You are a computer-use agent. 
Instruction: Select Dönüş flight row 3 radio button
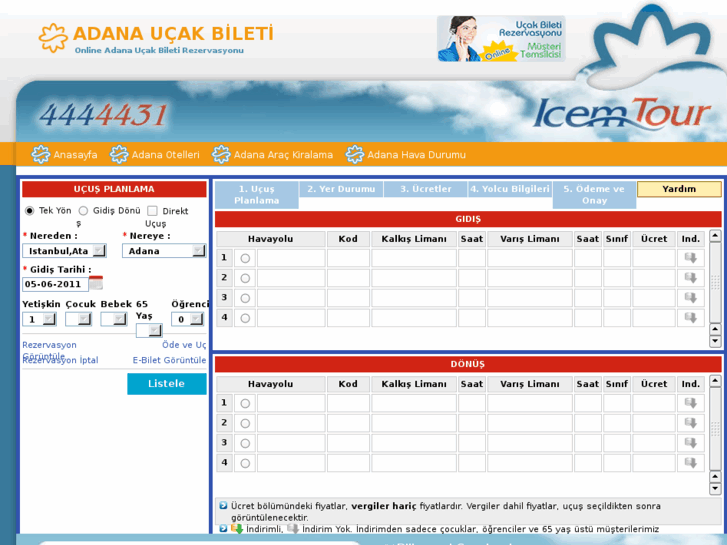[x=245, y=443]
